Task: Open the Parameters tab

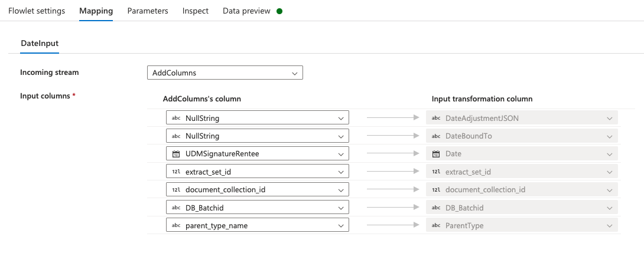Action: 148,11
